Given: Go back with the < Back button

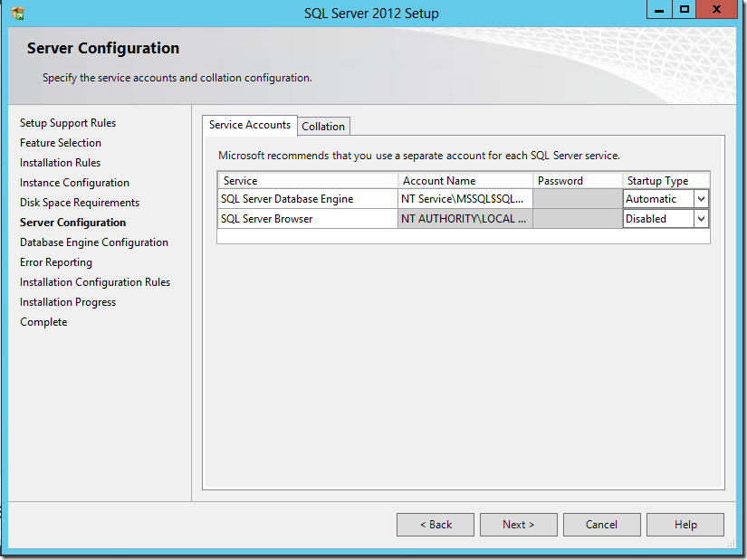Looking at the screenshot, I should pos(436,525).
